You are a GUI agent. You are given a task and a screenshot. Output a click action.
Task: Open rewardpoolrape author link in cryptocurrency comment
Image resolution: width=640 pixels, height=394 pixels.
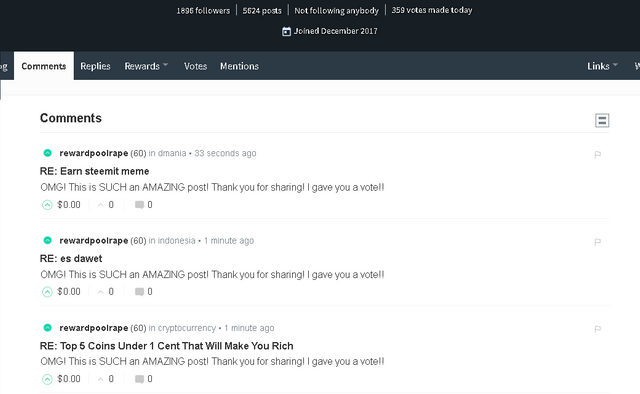pos(94,328)
